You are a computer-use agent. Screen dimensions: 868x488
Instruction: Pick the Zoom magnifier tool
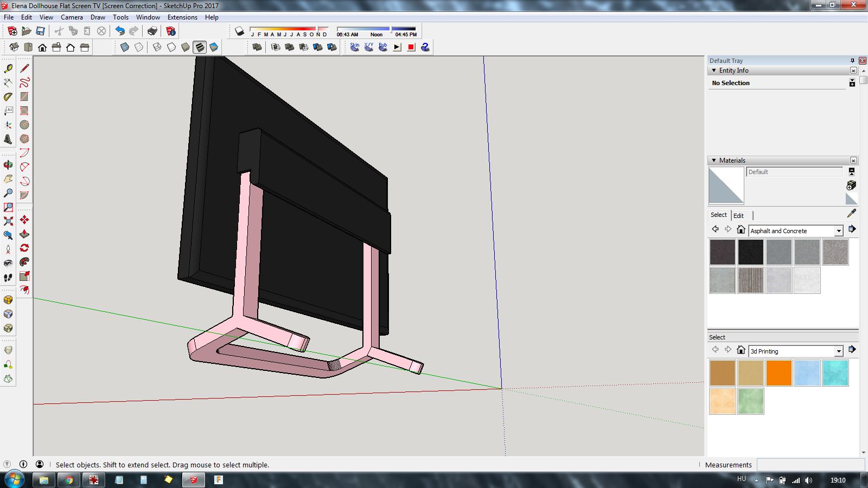[8, 193]
